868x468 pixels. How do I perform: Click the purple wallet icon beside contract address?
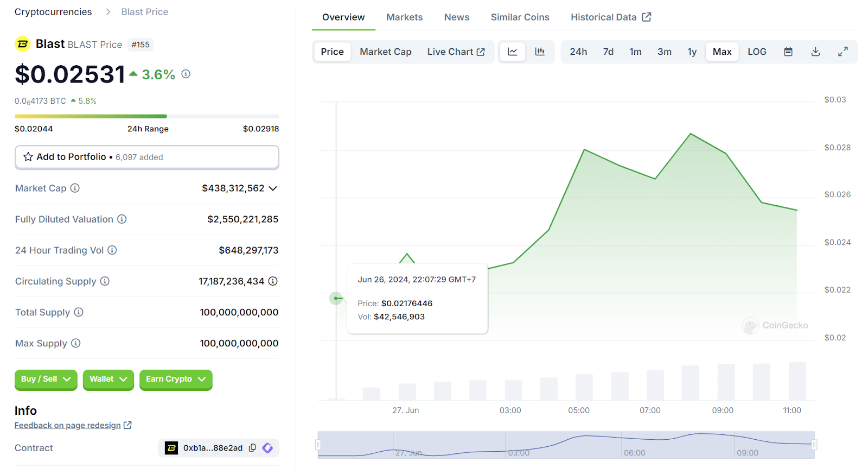point(267,448)
